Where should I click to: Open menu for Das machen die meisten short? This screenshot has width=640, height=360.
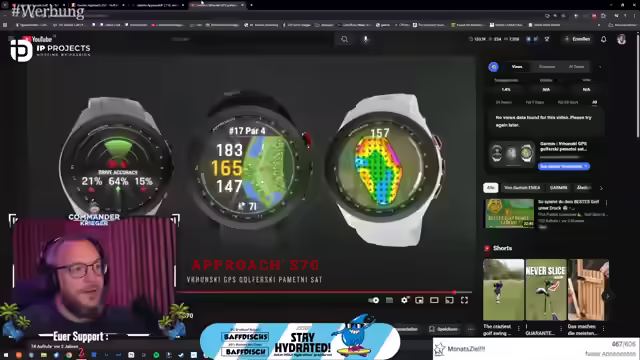coord(603,329)
